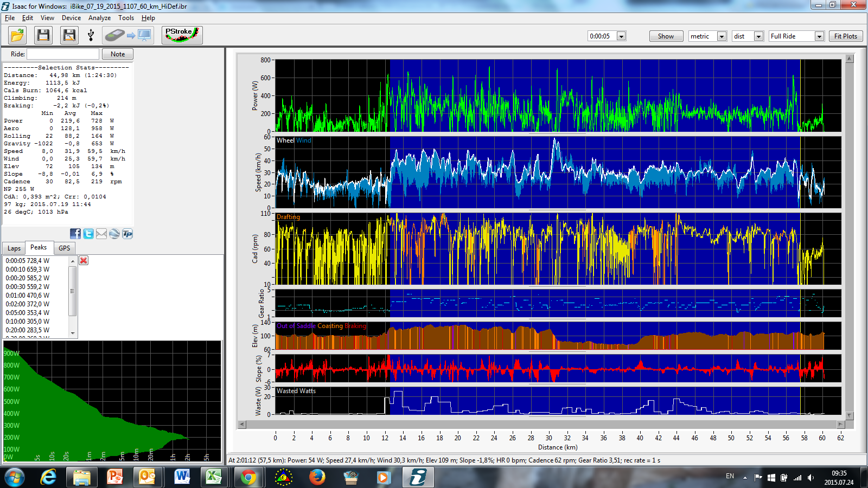The image size is (868, 488).
Task: Open the Tools menu
Action: (x=126, y=18)
